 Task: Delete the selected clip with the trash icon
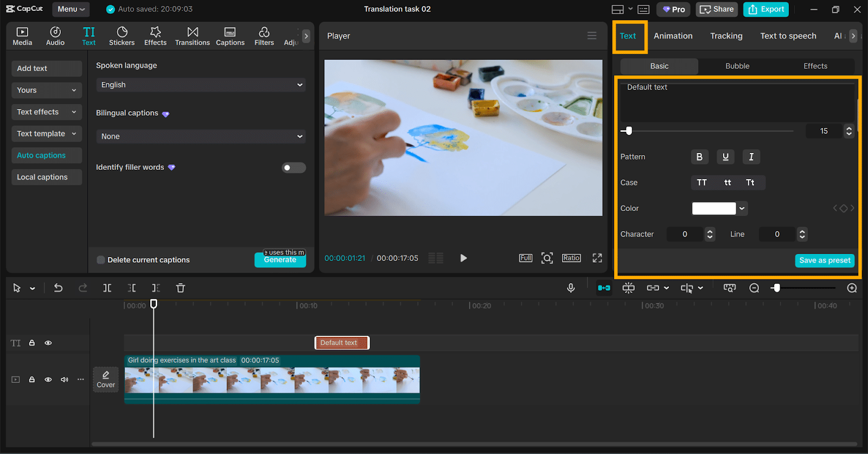point(181,288)
